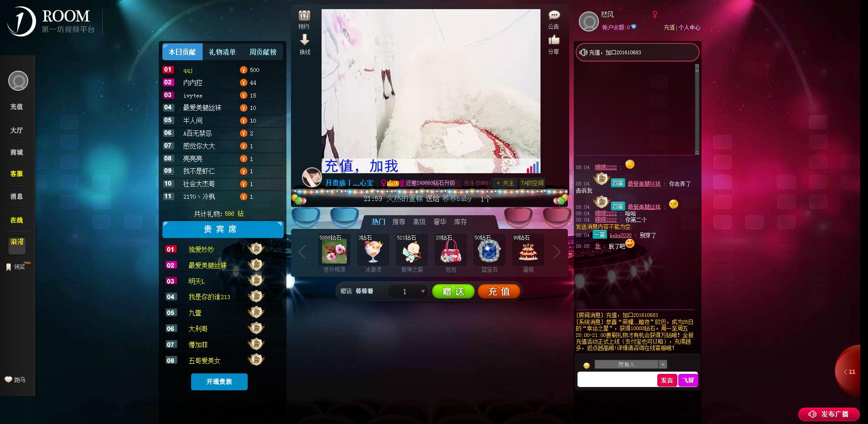Click the speaker icon in the broadcast bar
The image size is (868, 424).
583,52
